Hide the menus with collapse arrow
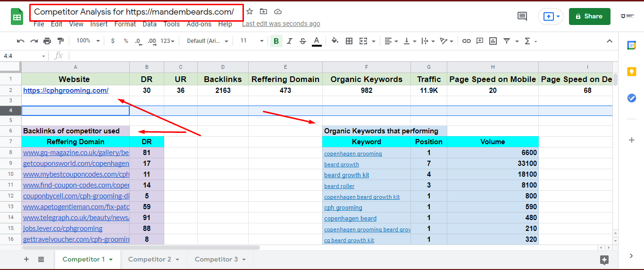644x270 pixels. click(x=610, y=41)
